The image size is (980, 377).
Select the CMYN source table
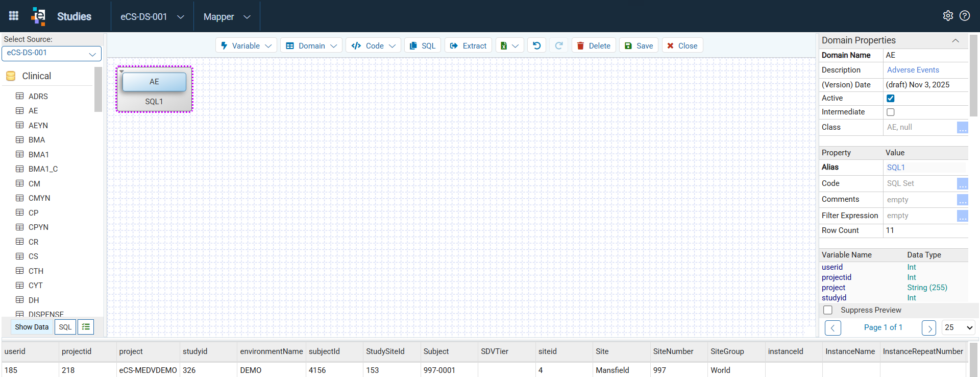click(x=39, y=198)
